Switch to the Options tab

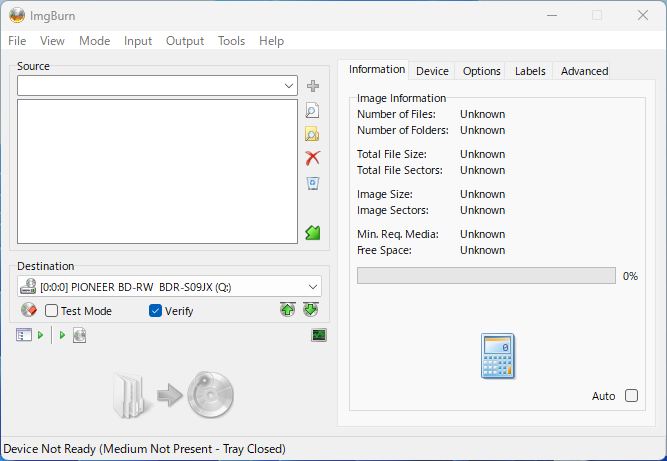tap(482, 71)
